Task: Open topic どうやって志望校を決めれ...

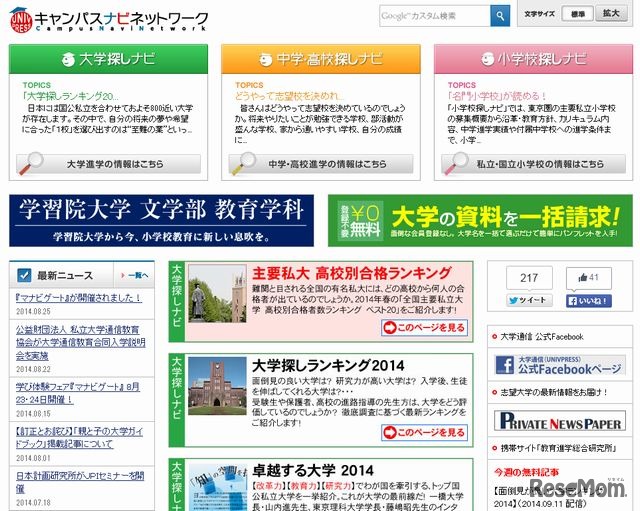Action: (289, 96)
